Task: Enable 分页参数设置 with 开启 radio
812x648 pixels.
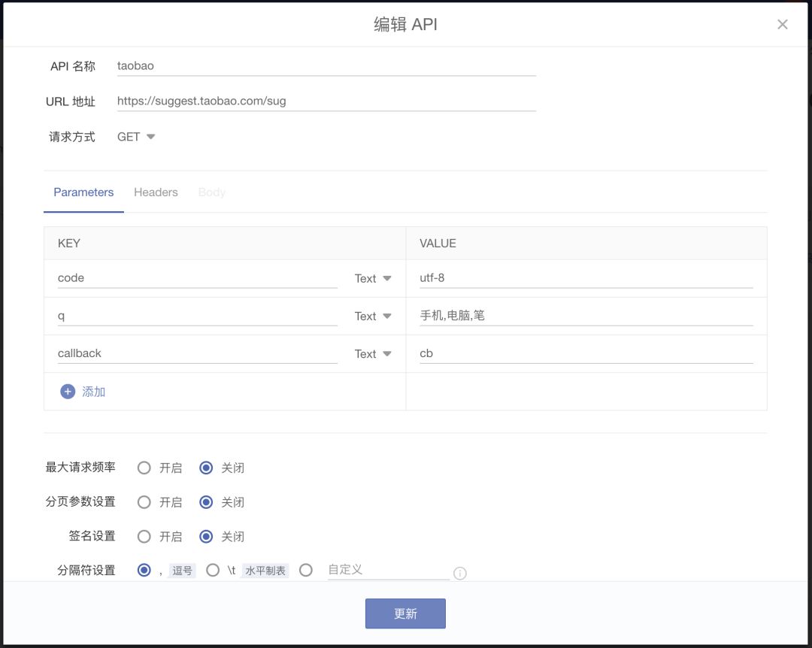Action: [x=144, y=502]
